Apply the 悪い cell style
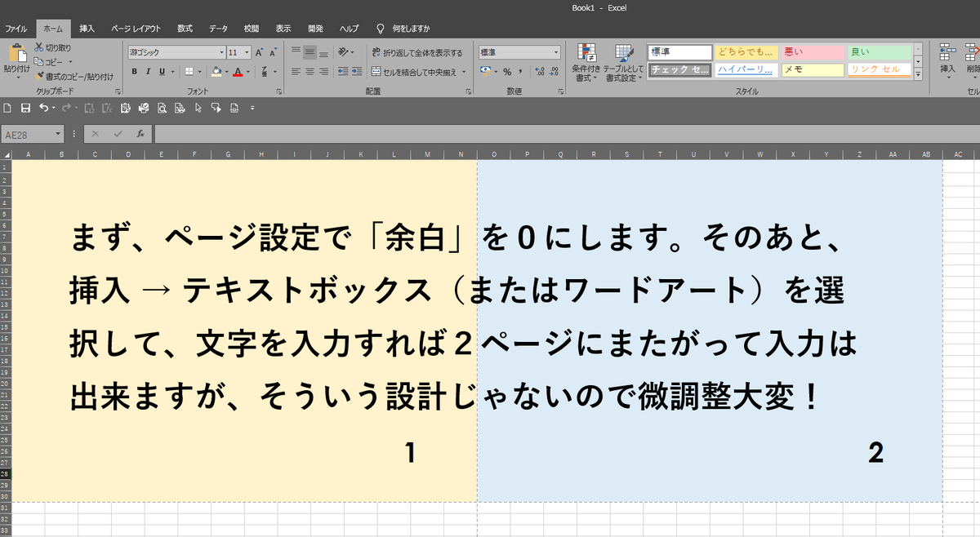The width and height of the screenshot is (980, 537). click(x=812, y=52)
